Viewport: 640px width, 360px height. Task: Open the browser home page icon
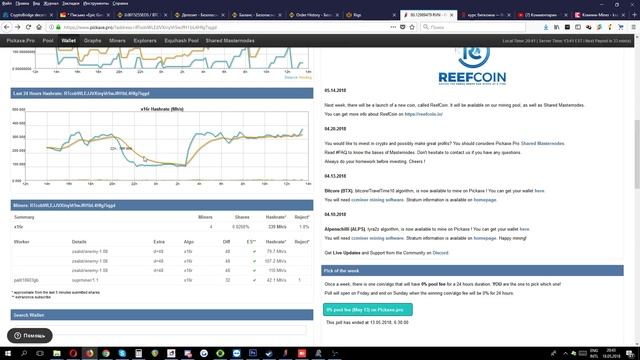click(39, 27)
